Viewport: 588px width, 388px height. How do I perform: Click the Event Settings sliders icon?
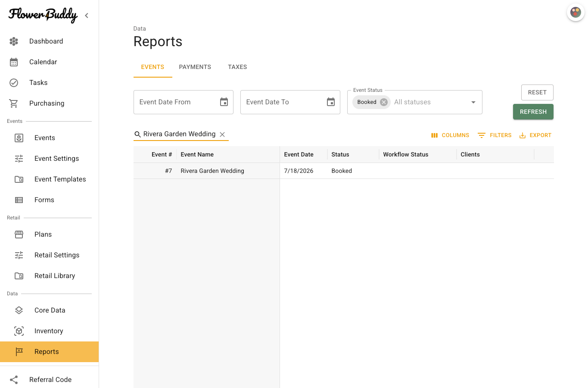point(19,159)
